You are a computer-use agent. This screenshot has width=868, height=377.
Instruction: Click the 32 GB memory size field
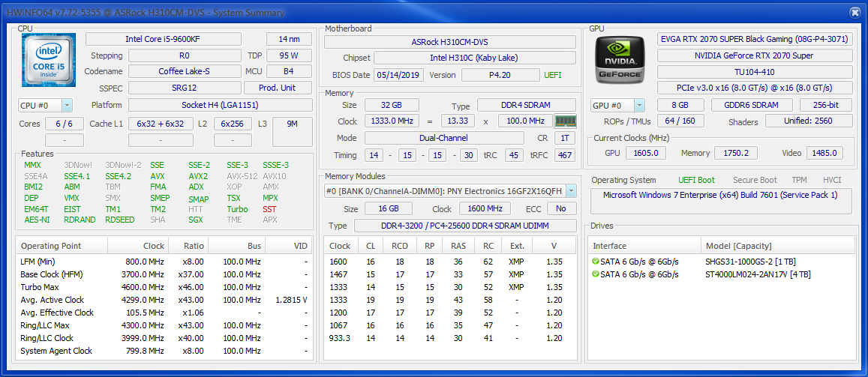[x=392, y=106]
